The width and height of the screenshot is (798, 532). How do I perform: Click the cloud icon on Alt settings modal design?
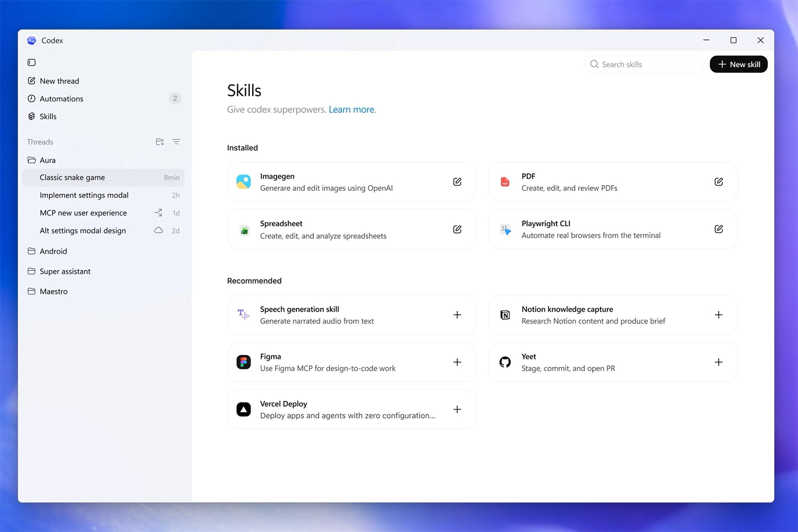158,230
